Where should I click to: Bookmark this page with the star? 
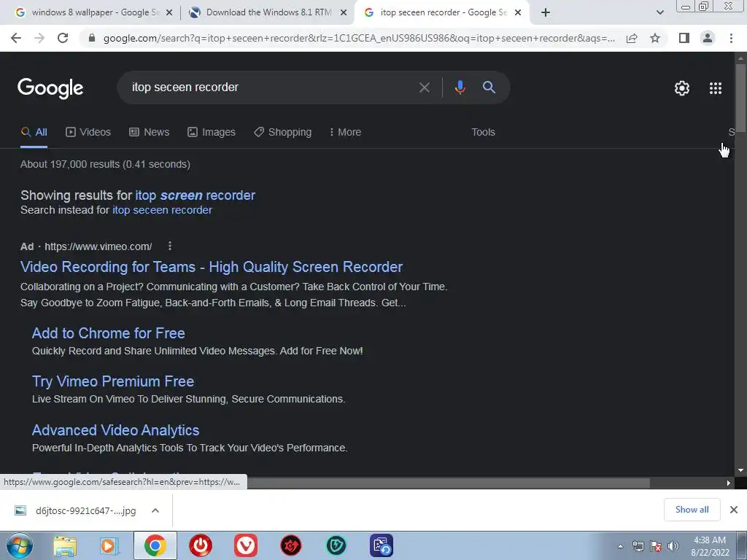pos(655,38)
